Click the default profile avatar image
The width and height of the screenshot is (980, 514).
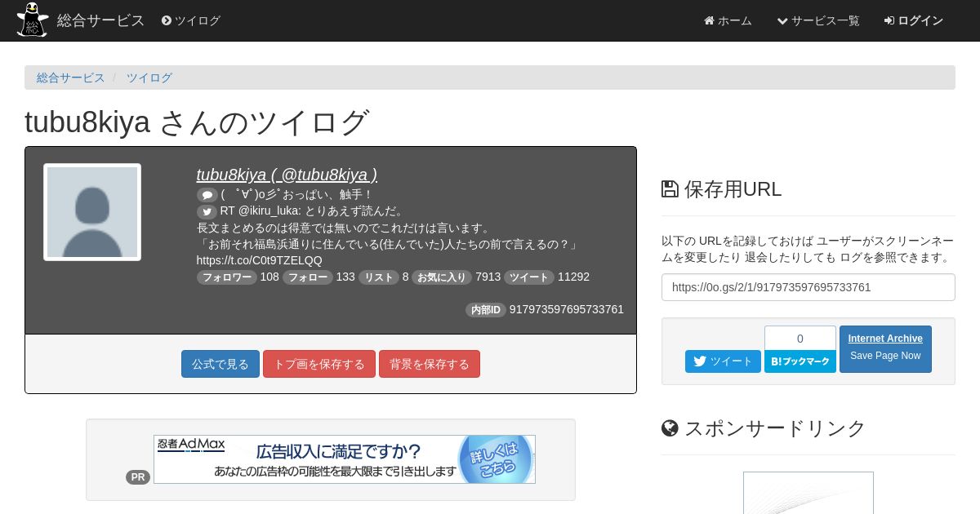pyautogui.click(x=92, y=212)
